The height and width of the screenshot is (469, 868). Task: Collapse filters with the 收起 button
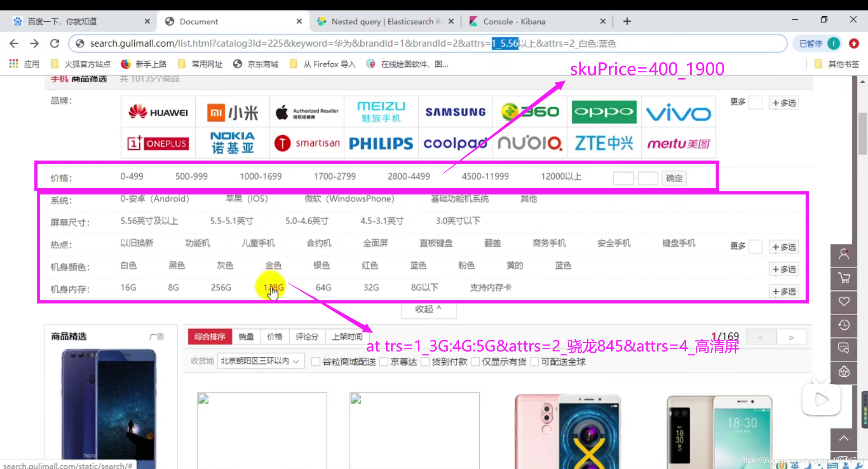429,309
